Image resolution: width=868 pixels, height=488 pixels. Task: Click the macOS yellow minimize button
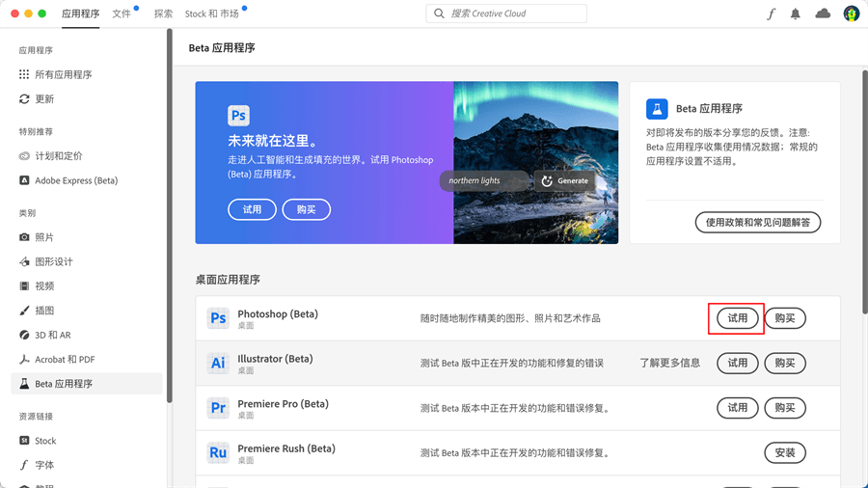(28, 14)
